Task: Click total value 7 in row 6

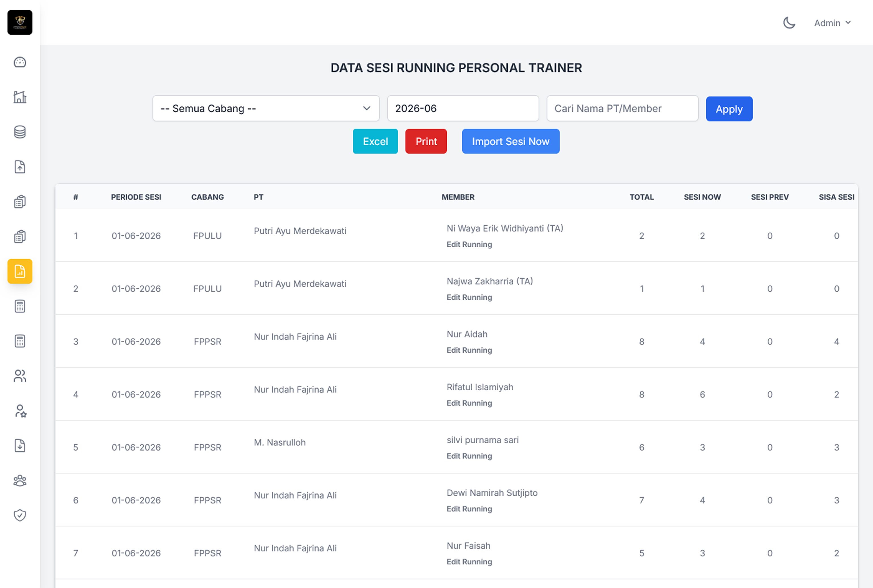Action: (641, 500)
